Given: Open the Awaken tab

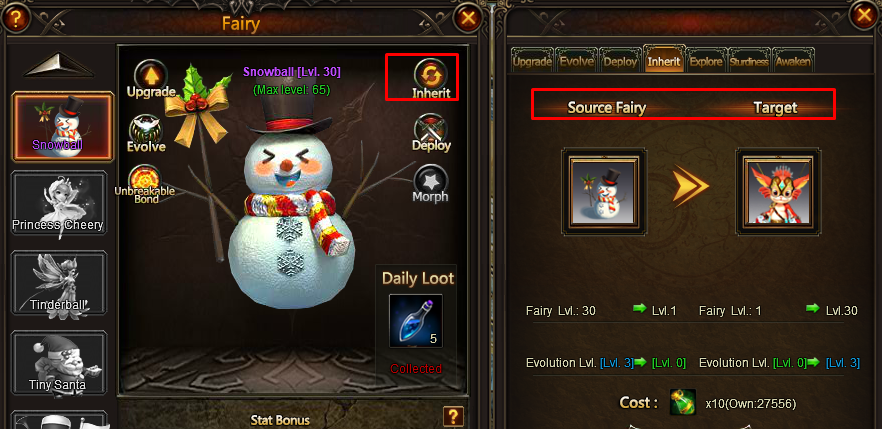Looking at the screenshot, I should click(x=793, y=61).
